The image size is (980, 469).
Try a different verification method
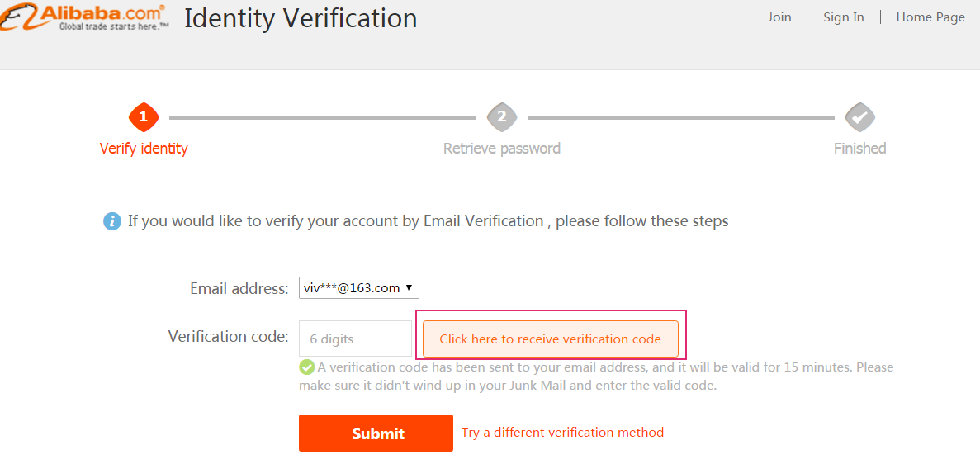[562, 432]
